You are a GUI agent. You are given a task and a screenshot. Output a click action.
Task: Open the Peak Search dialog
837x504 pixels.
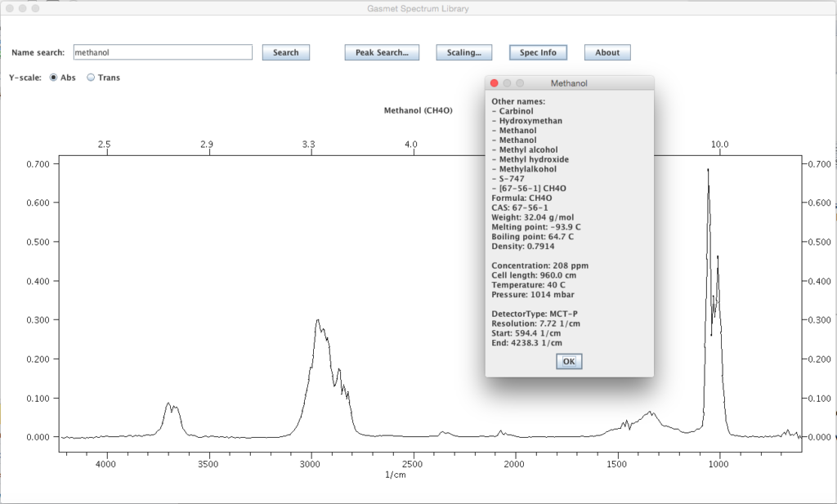382,52
